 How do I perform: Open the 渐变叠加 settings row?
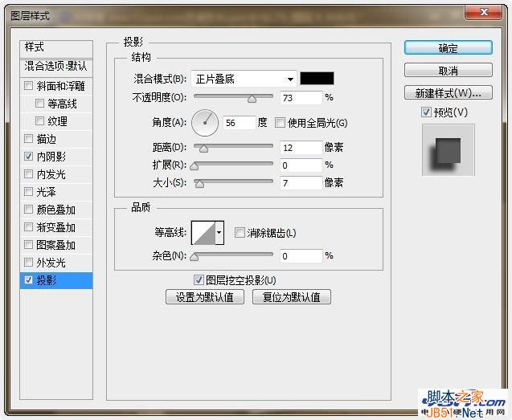[x=56, y=226]
